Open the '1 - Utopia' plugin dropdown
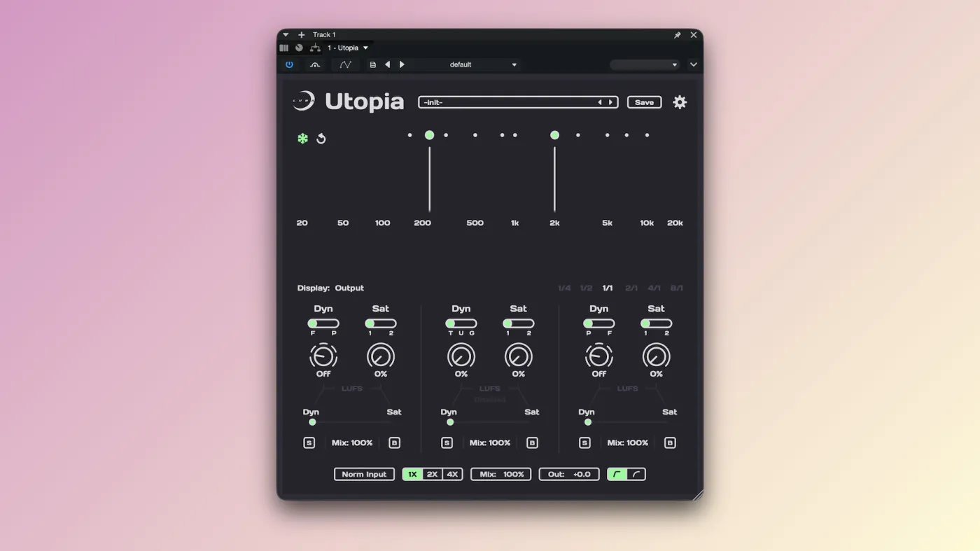 pos(348,48)
